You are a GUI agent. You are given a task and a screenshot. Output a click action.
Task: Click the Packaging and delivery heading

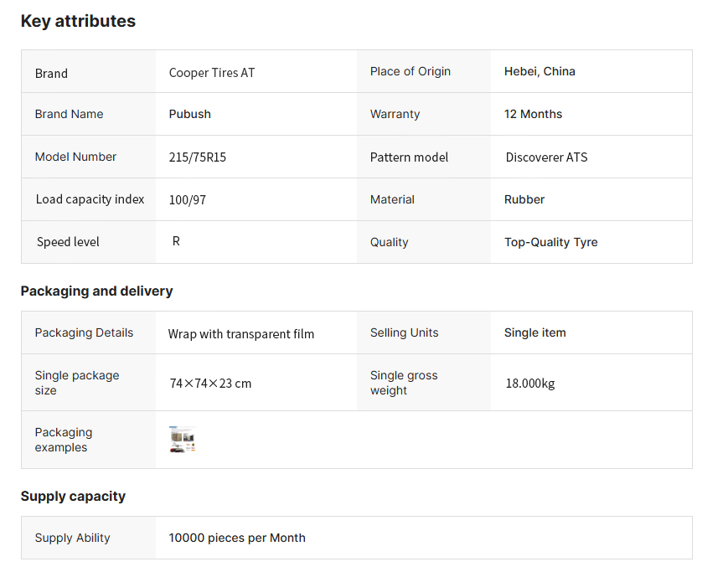coord(96,291)
